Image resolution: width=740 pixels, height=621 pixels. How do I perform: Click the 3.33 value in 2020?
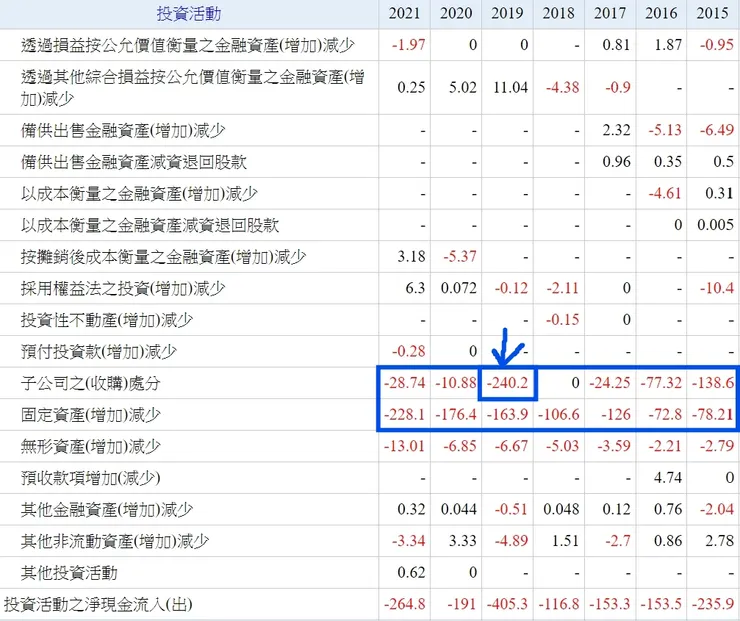(x=462, y=541)
